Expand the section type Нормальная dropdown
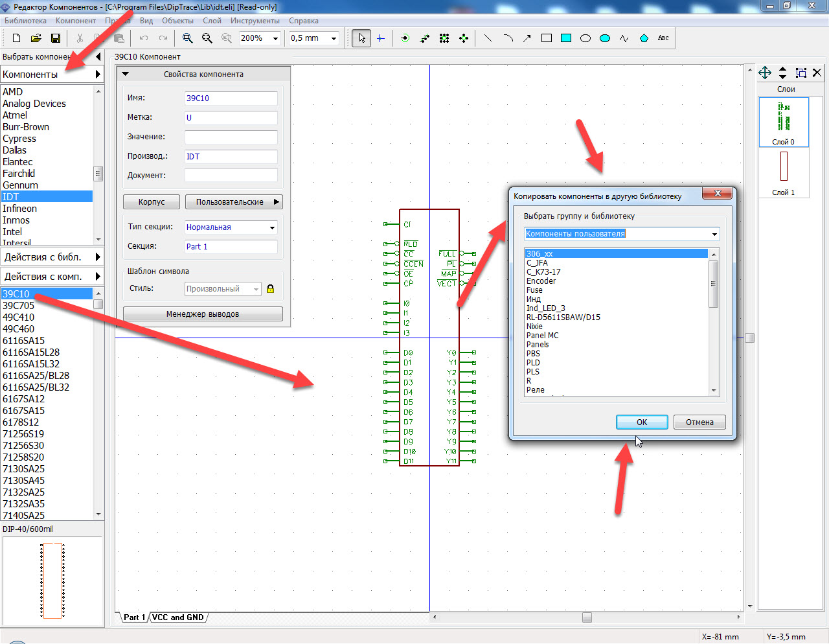 coord(231,227)
